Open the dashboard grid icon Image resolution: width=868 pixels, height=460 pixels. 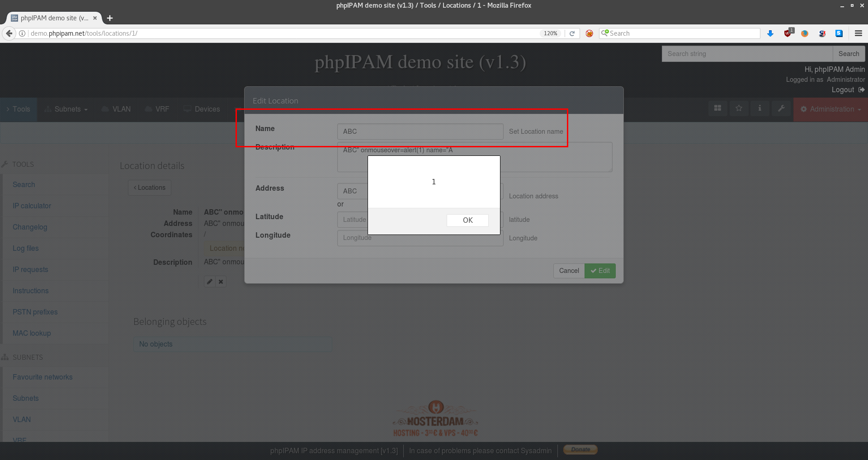tap(717, 108)
